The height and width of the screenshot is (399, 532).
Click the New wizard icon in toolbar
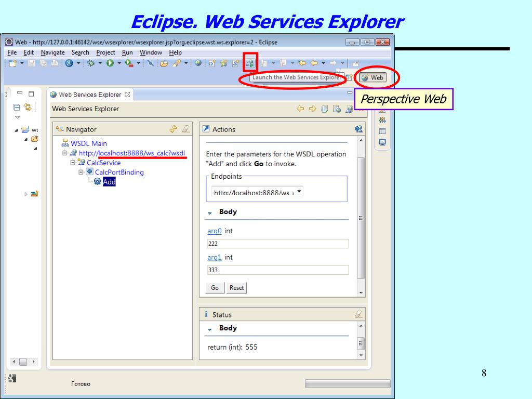tap(13, 63)
